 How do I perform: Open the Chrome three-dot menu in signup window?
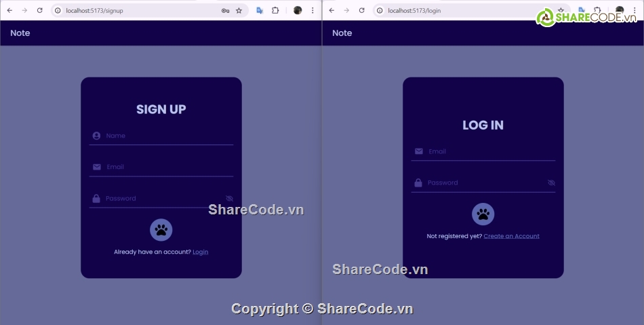[313, 10]
